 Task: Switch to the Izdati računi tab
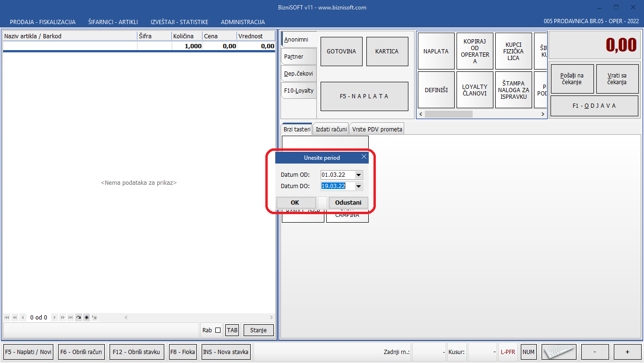click(331, 129)
